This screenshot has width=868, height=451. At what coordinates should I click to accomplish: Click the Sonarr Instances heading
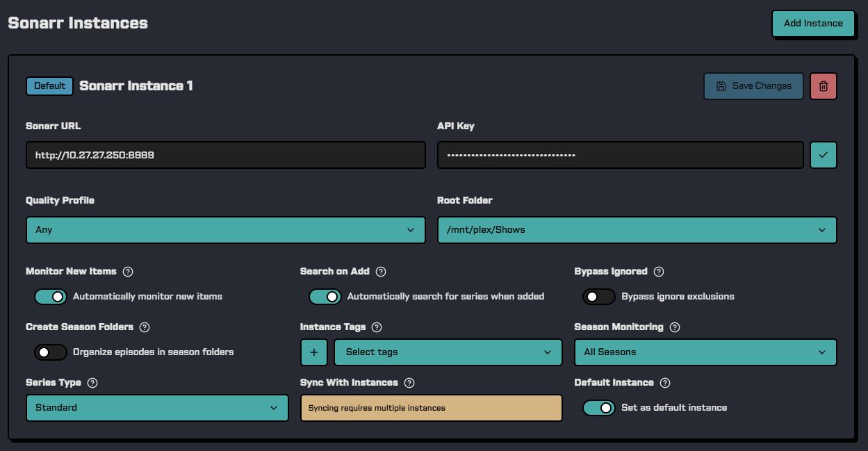coord(78,23)
